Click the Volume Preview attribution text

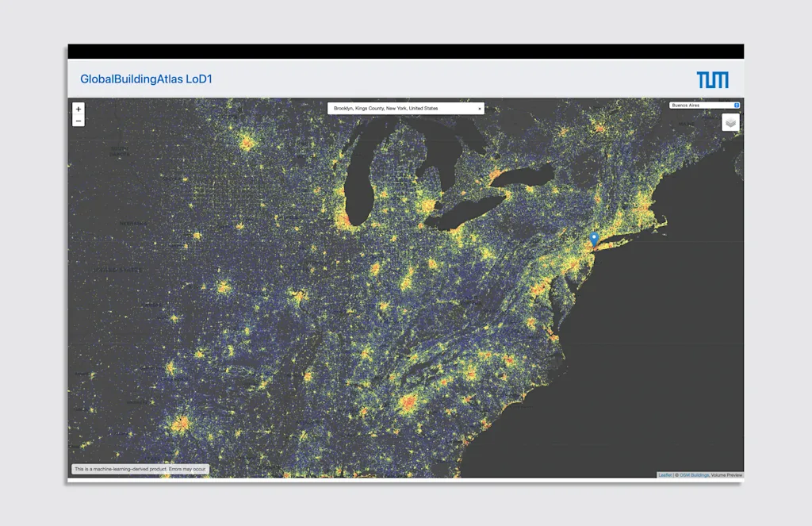(726, 475)
